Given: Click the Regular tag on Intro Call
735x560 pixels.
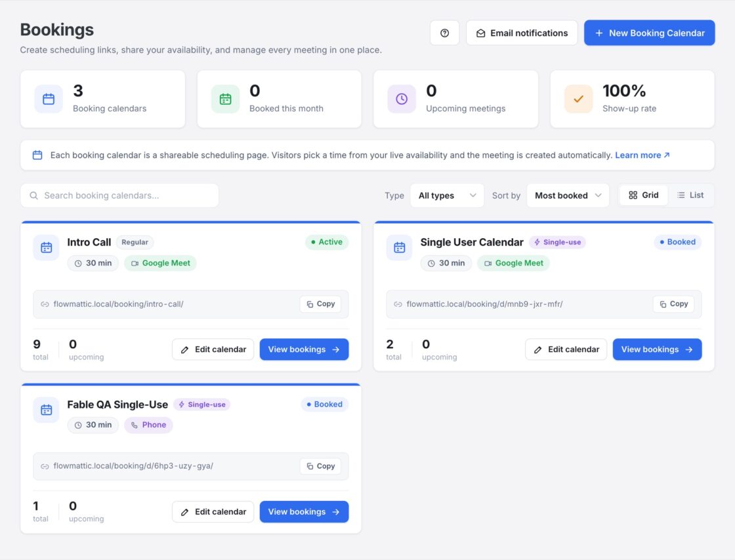Looking at the screenshot, I should coord(135,242).
